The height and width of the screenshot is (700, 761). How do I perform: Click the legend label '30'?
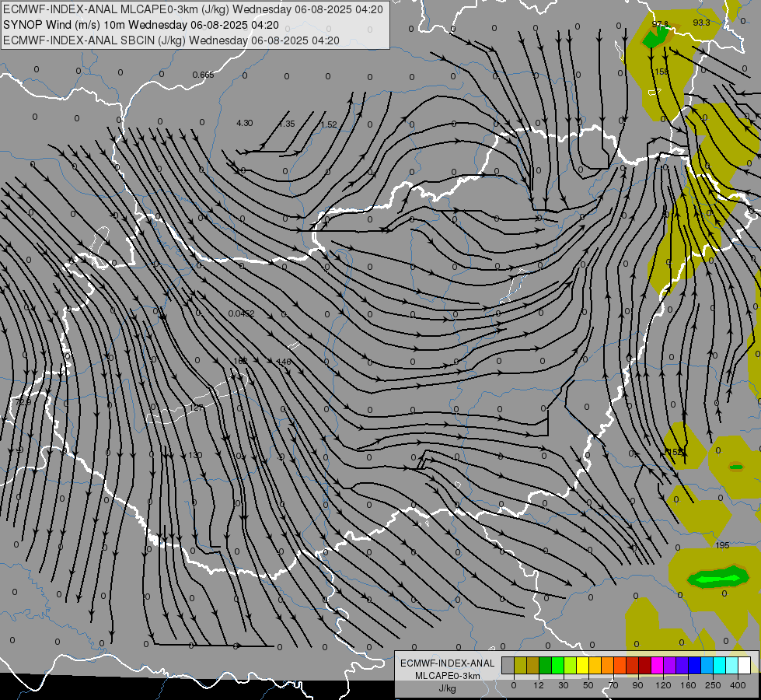pos(564,685)
